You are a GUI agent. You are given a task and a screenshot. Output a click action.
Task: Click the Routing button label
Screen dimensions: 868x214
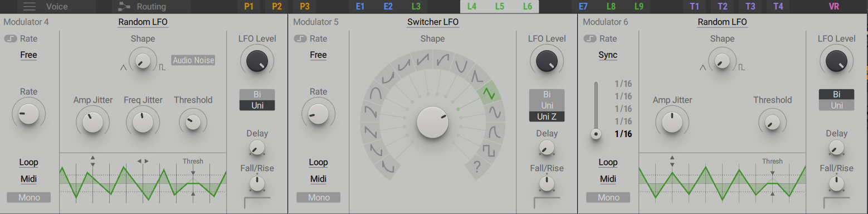[152, 7]
